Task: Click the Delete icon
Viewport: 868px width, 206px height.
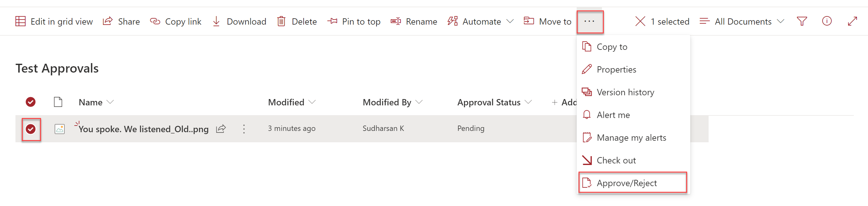Action: tap(281, 21)
